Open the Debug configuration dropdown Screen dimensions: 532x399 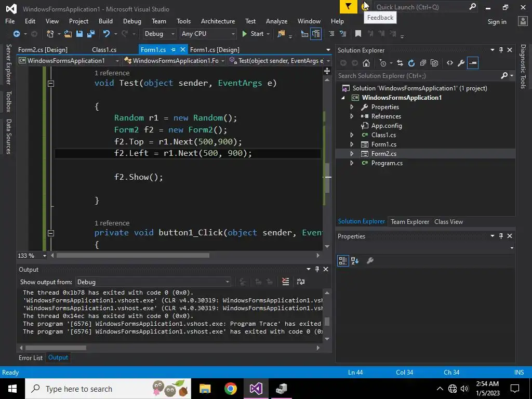[159, 34]
